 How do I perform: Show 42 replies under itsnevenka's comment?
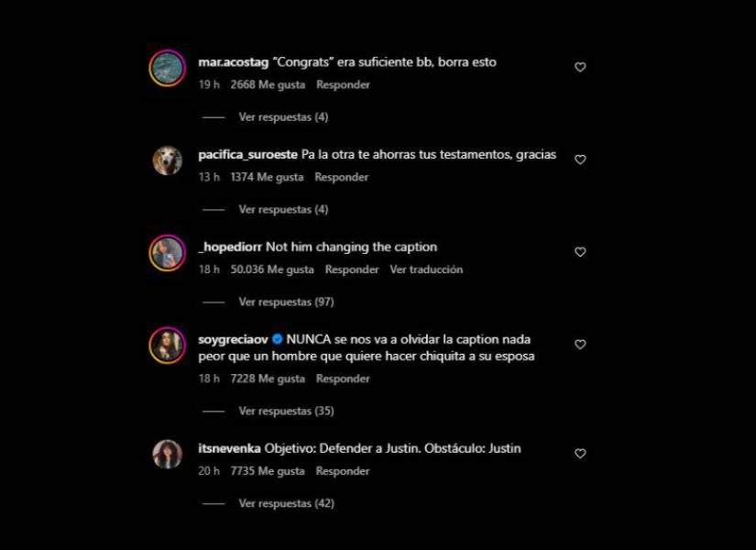pos(287,503)
